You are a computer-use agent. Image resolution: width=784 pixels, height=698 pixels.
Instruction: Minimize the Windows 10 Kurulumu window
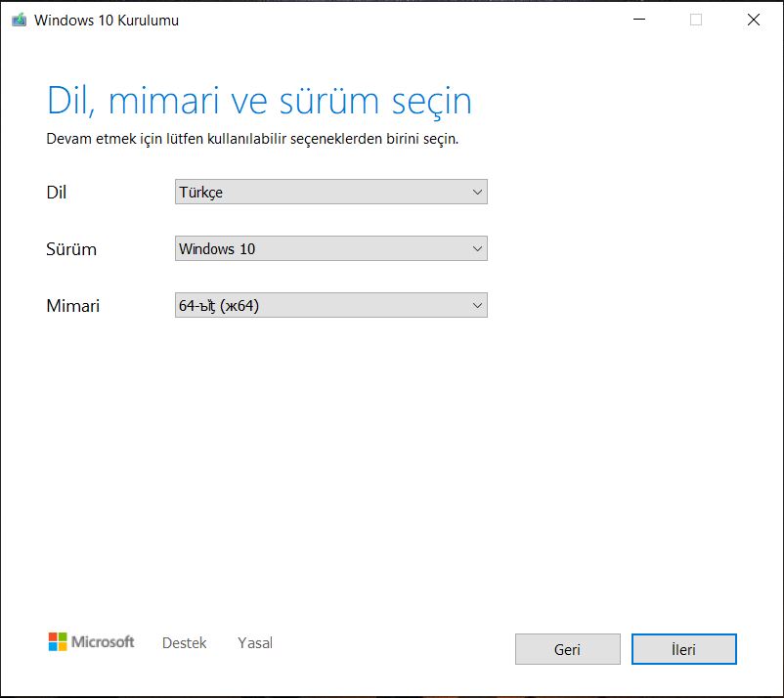[x=638, y=20]
